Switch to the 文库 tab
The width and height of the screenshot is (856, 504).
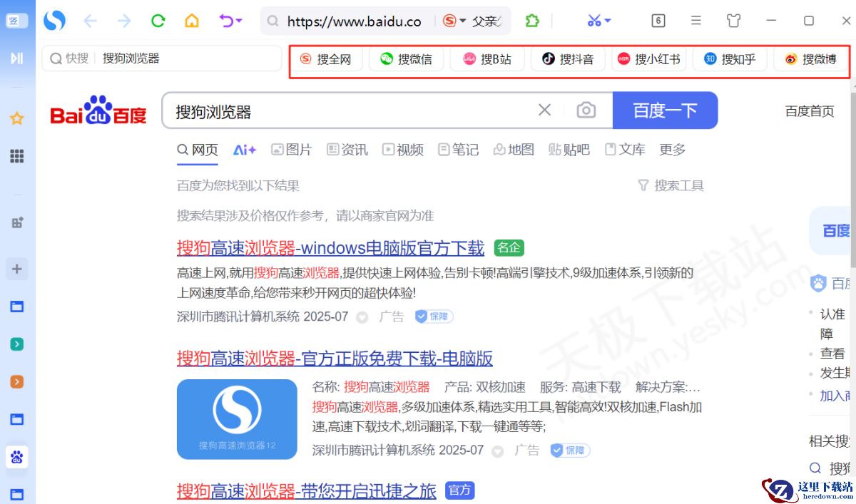(x=625, y=150)
